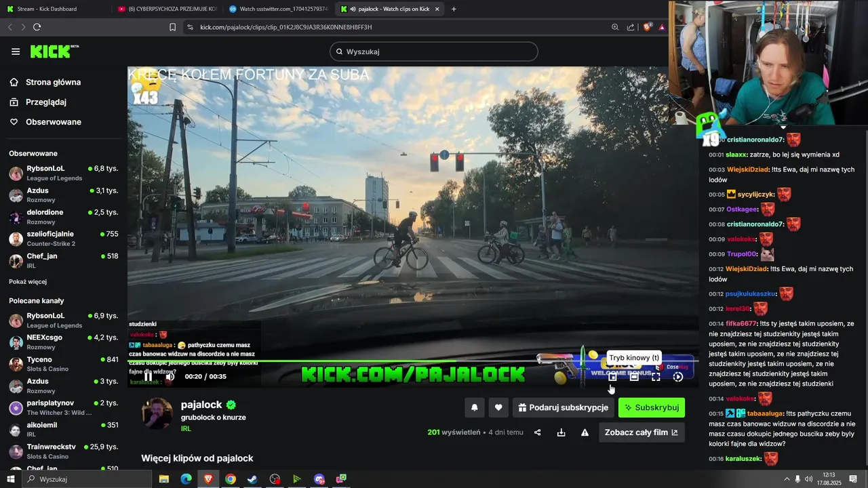Mute the clip volume speaker icon

pos(170,376)
